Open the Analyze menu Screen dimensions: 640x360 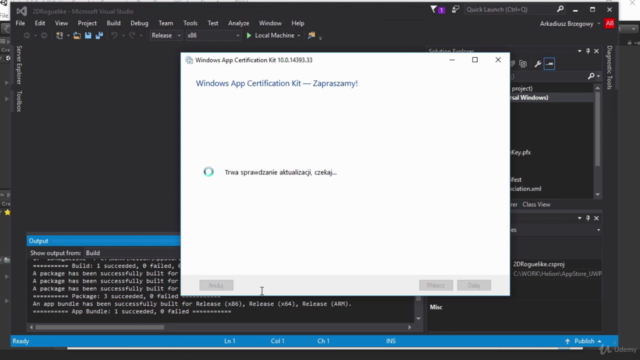[238, 23]
